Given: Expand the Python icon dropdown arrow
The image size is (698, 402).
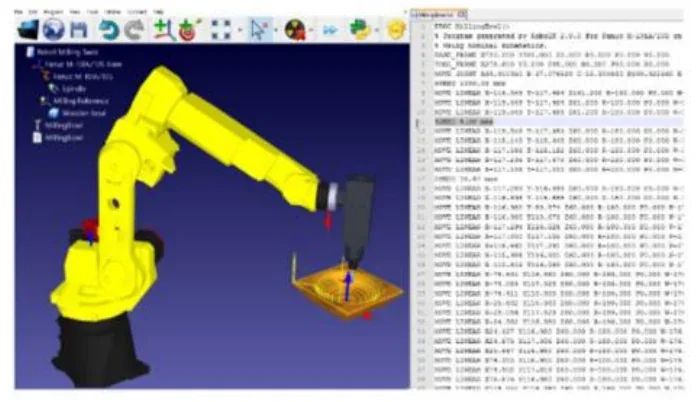Looking at the screenshot, I should click(377, 30).
